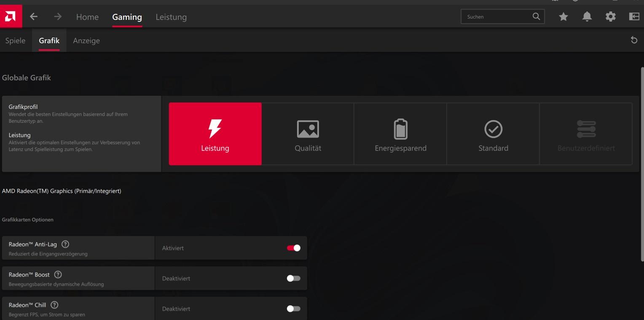This screenshot has width=644, height=320.
Task: Reset graphics settings with the undo arrow
Action: [x=634, y=40]
